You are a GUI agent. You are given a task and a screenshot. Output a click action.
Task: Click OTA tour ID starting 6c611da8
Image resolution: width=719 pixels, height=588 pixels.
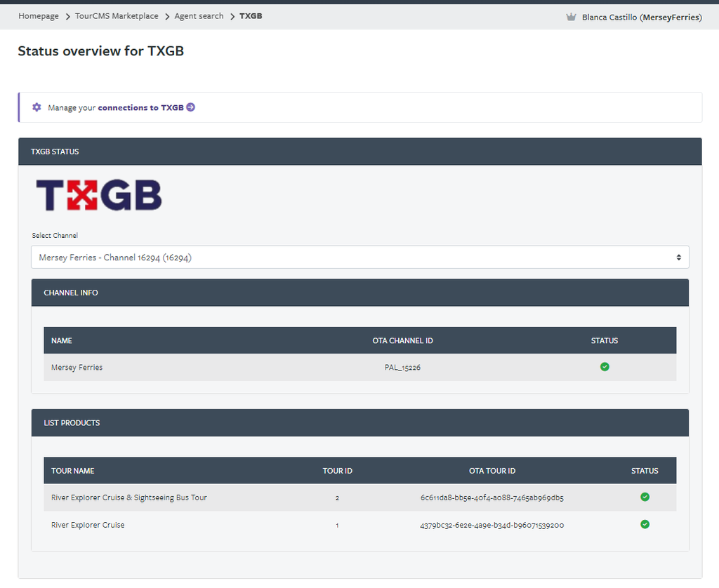(x=492, y=497)
